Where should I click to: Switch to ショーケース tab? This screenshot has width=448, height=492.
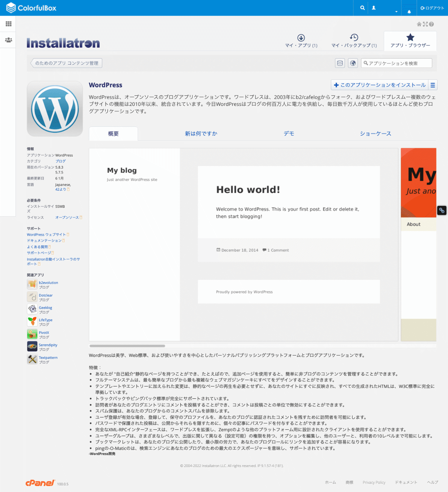pyautogui.click(x=376, y=134)
